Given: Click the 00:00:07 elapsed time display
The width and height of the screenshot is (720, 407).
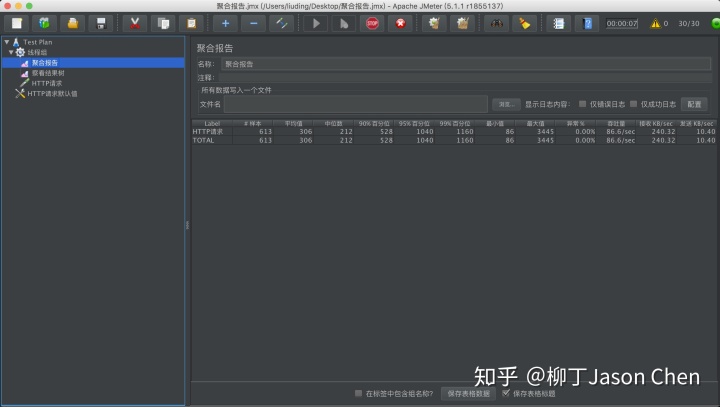Looking at the screenshot, I should point(622,23).
